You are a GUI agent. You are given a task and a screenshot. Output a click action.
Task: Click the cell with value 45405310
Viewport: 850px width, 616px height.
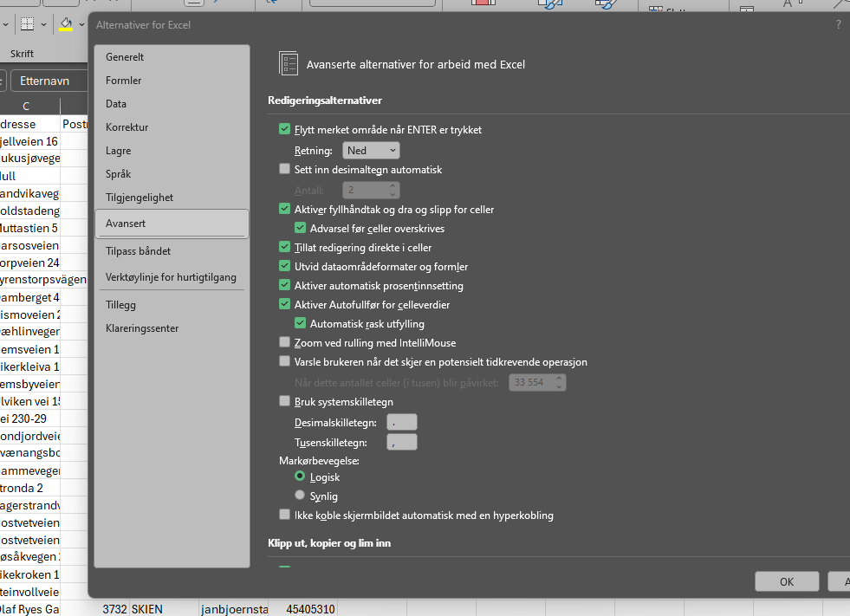click(303, 609)
